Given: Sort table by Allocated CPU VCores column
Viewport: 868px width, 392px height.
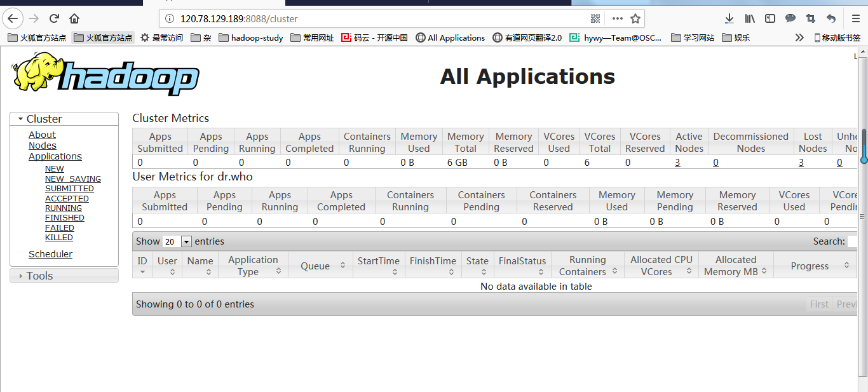Looking at the screenshot, I should (x=661, y=266).
